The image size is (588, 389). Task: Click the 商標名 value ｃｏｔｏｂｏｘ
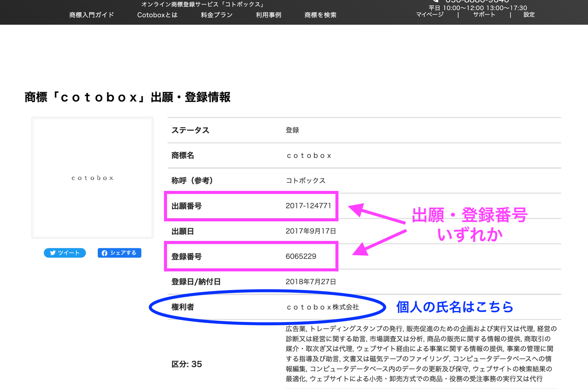[x=308, y=155]
